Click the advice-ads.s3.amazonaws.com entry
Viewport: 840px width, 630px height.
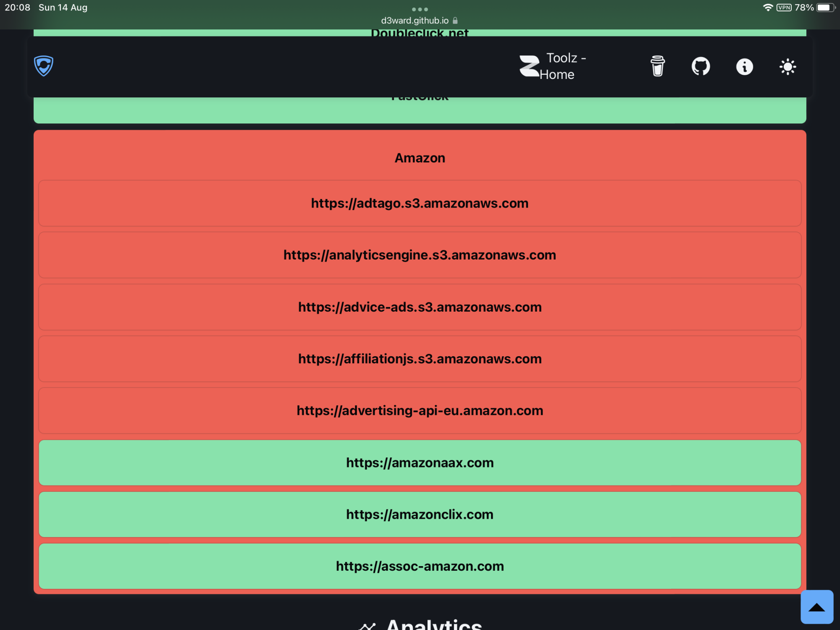pos(420,307)
